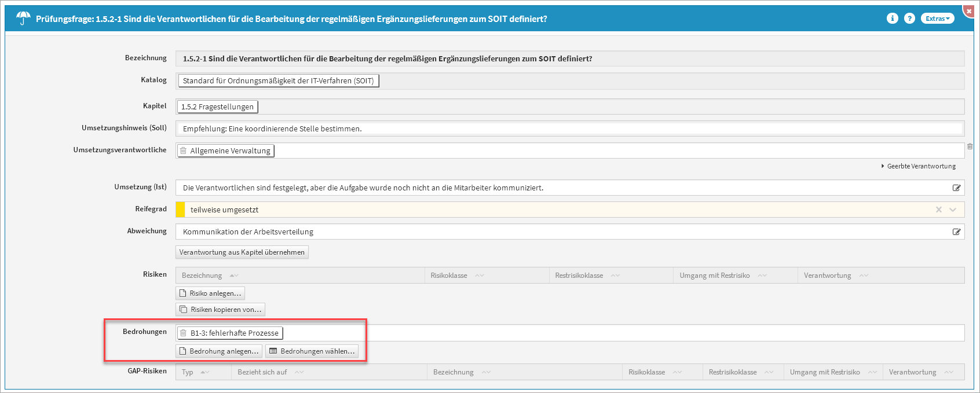Click yellow Reifegrad status color indicator
Image resolution: width=980 pixels, height=393 pixels.
[180, 210]
